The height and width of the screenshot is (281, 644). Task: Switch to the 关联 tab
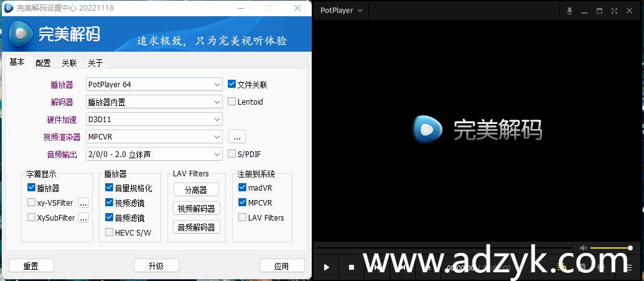[70, 63]
